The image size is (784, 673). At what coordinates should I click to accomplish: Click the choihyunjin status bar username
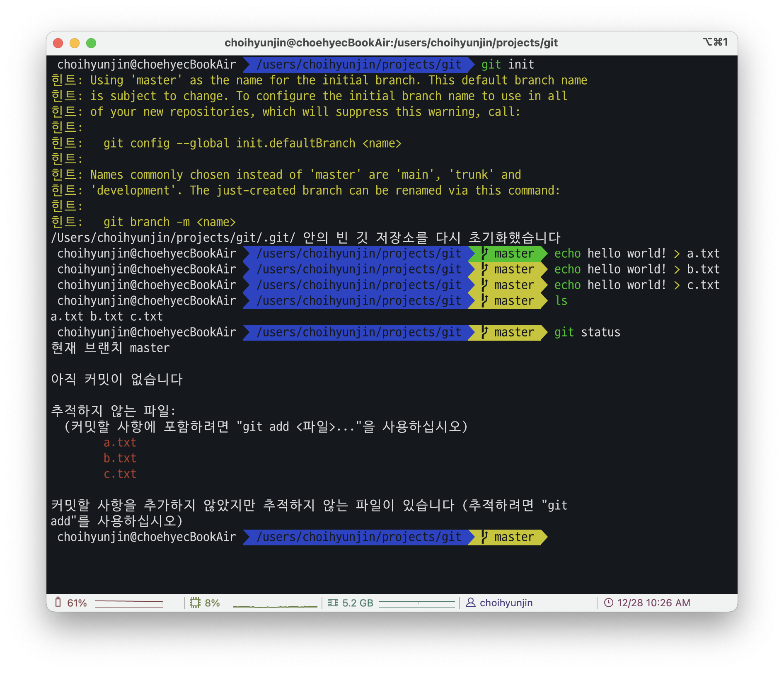tap(506, 603)
